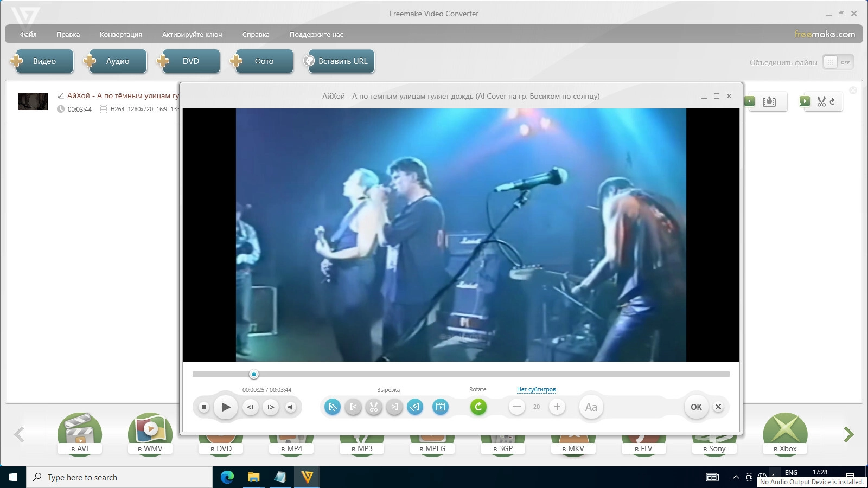Decrease subtitle size with minus button
The image size is (868, 488).
click(x=517, y=407)
